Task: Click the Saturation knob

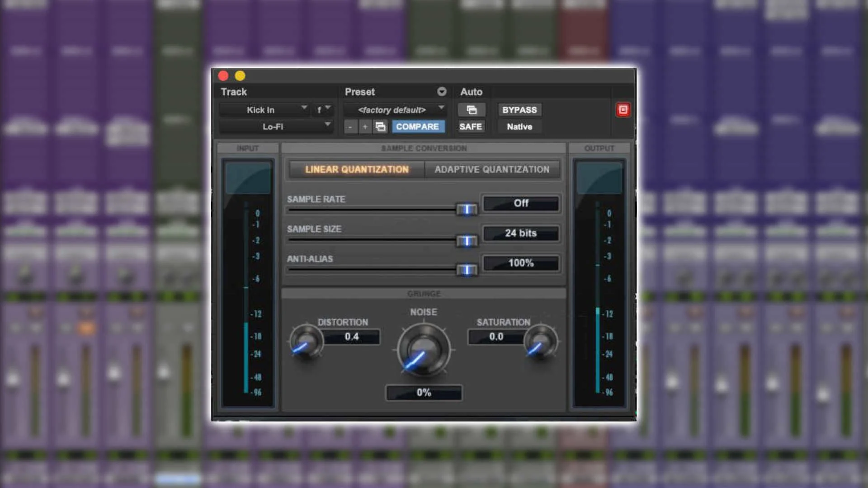Action: click(541, 342)
